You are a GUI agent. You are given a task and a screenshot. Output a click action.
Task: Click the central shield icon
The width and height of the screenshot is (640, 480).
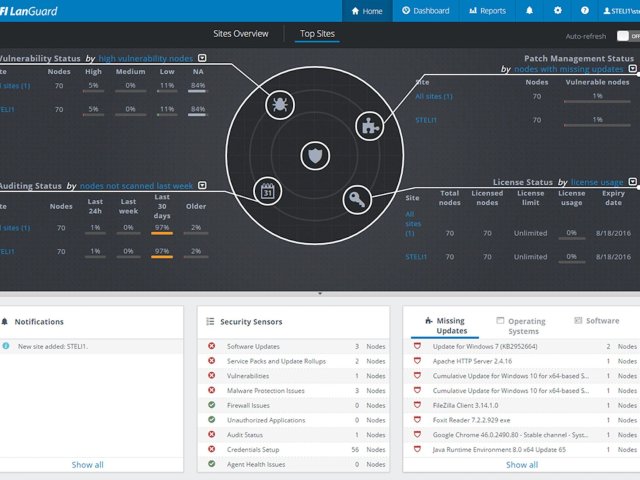pos(315,155)
